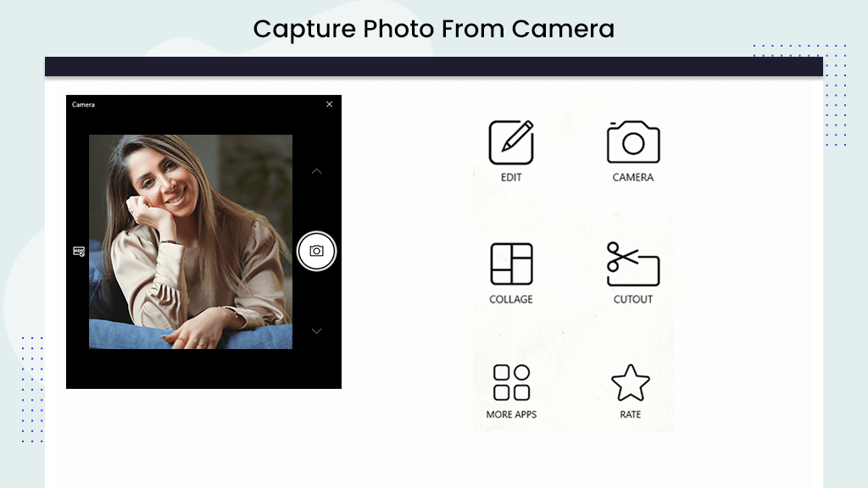Click the 'Capture Photo From Camera' heading
868x488 pixels.
click(434, 29)
